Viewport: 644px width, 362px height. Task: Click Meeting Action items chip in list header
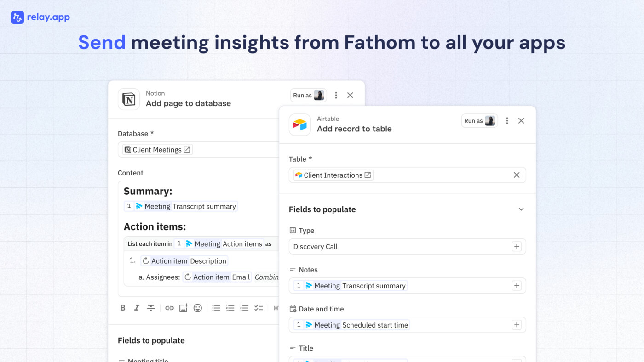pos(218,244)
